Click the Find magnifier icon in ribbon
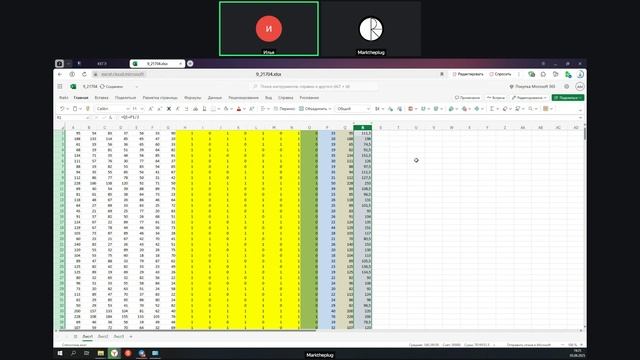This screenshot has width=640, height=360. click(x=531, y=109)
